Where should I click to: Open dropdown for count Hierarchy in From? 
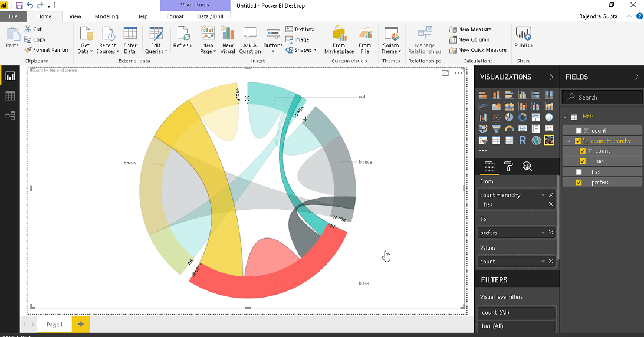543,195
